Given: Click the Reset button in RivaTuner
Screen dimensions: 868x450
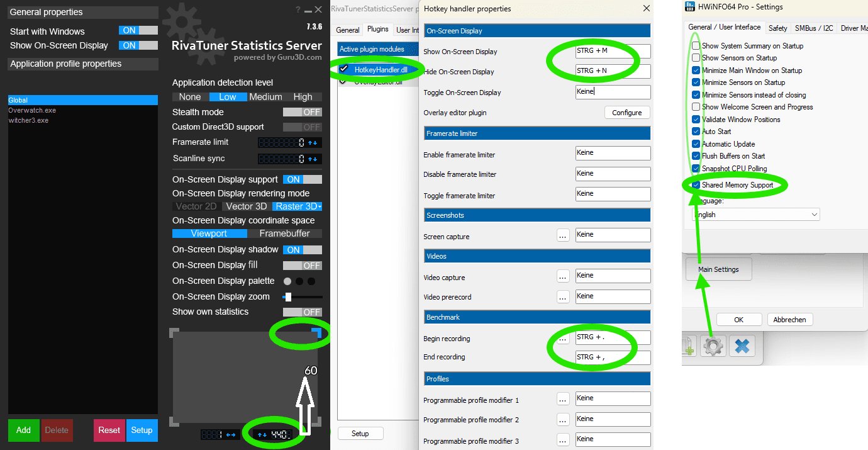Looking at the screenshot, I should point(109,430).
